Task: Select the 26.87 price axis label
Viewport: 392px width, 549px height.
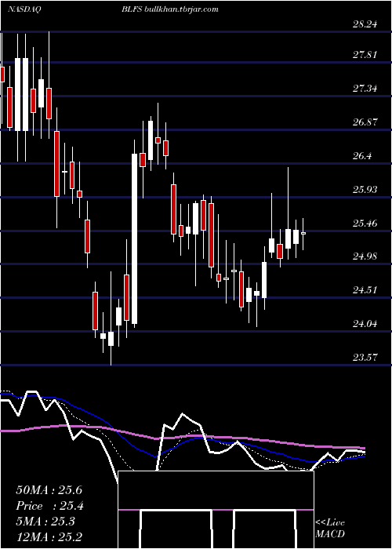Action: pos(365,122)
